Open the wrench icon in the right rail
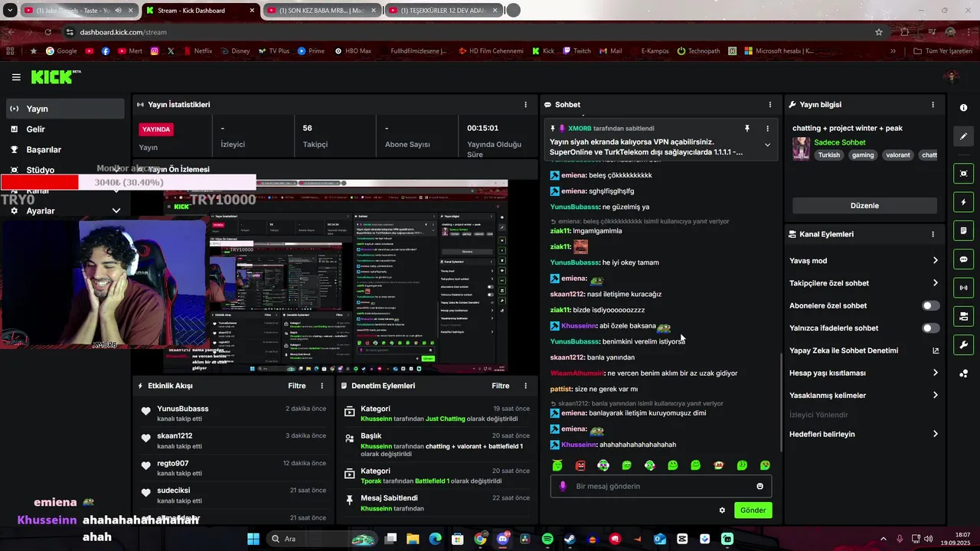Image resolution: width=980 pixels, height=551 pixels. click(963, 345)
